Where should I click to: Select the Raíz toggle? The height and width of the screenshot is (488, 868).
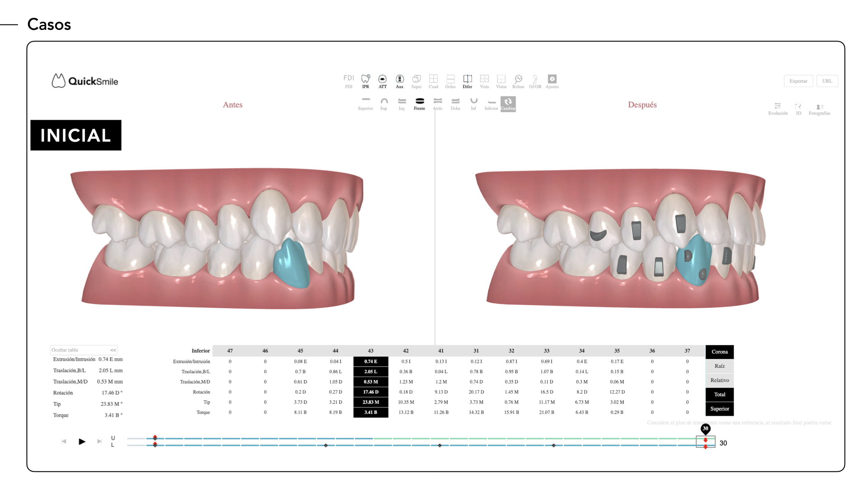720,366
